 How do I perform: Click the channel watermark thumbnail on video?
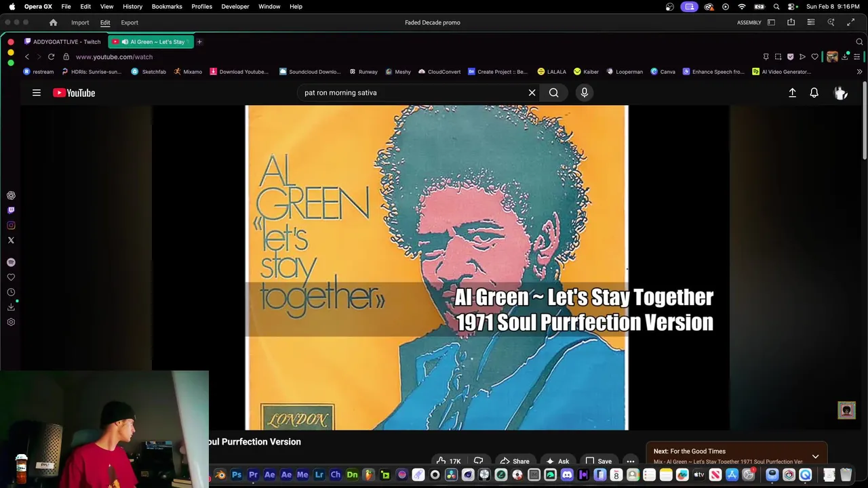[x=846, y=410]
